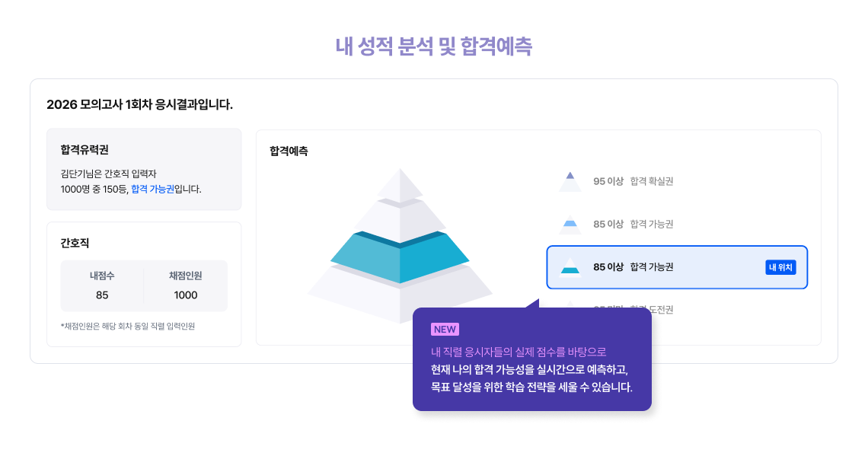
Task: Click the 내점수 value 85
Action: (x=102, y=295)
